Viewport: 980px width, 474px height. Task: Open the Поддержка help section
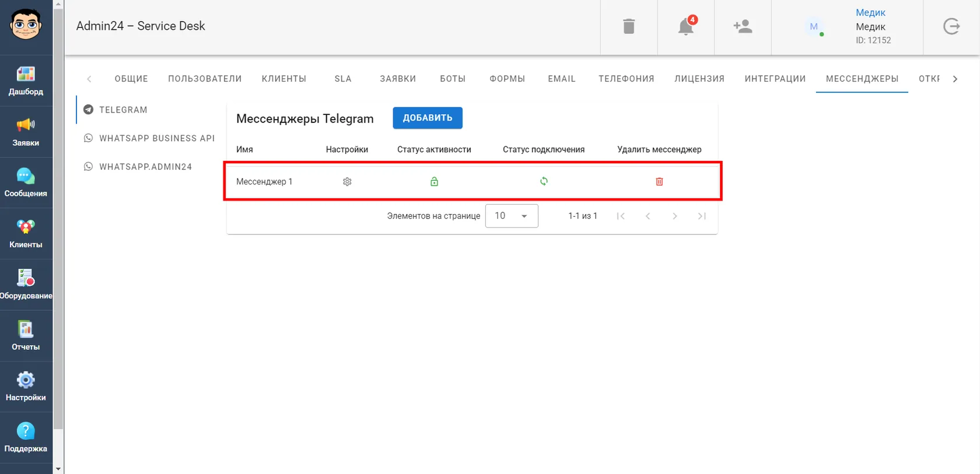click(26, 438)
